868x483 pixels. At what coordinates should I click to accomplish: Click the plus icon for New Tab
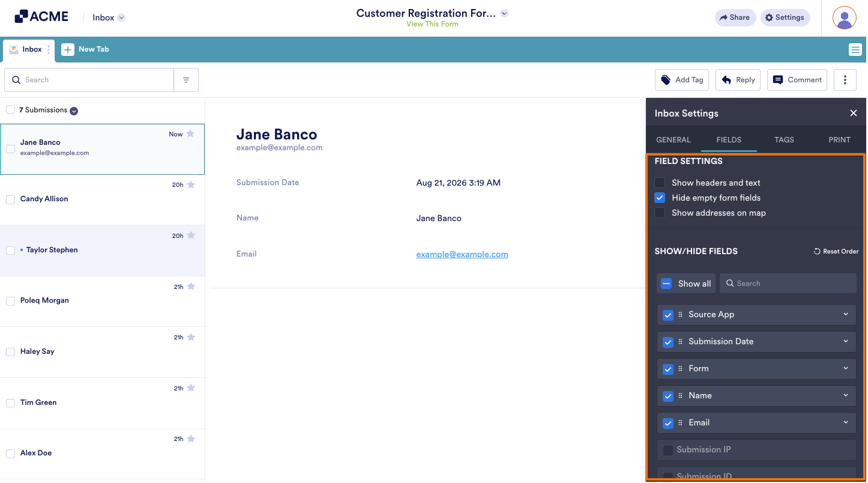tap(68, 50)
